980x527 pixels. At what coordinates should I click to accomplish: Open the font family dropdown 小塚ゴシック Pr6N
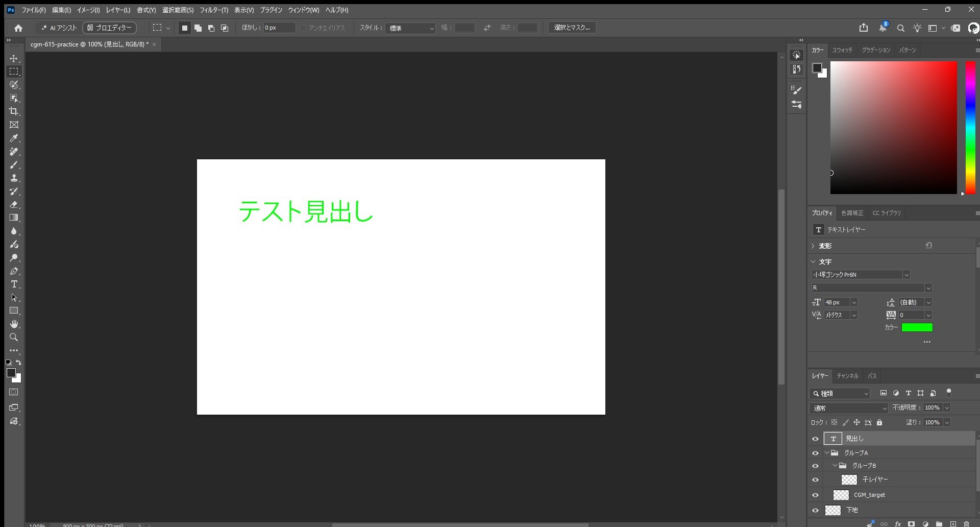coord(906,275)
